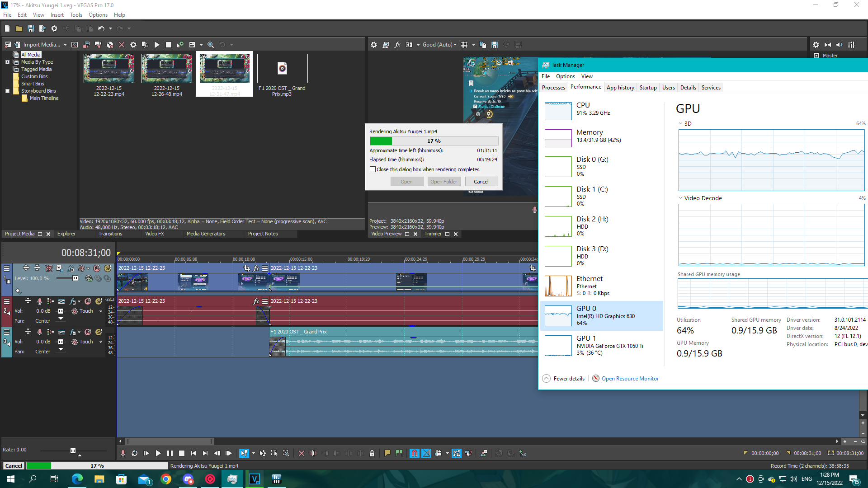
Task: Adjust the track 1 Level slider handle
Action: click(75, 278)
